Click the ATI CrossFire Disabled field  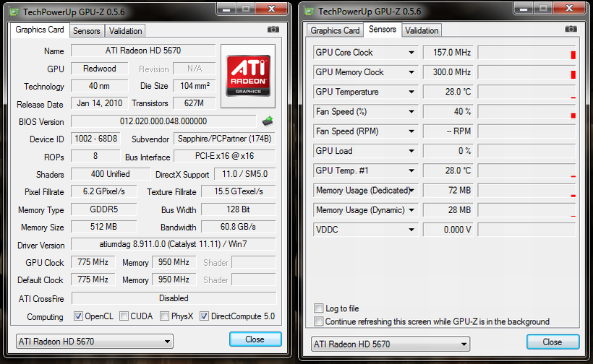point(174,298)
